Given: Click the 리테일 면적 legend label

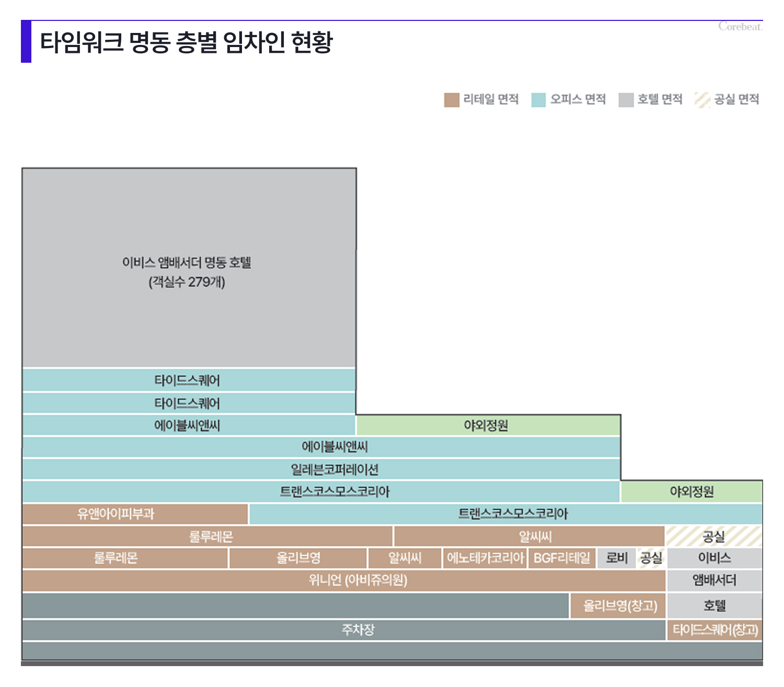Looking at the screenshot, I should tap(491, 99).
